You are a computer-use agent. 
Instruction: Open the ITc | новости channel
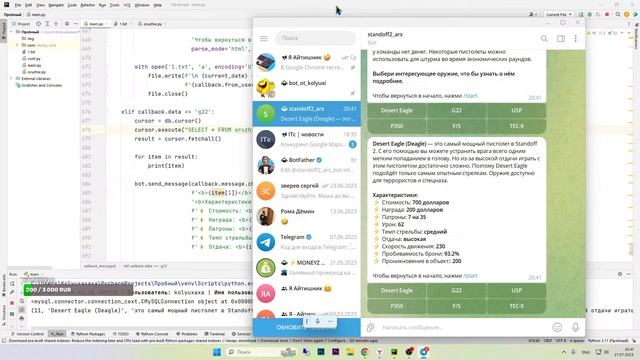point(307,140)
